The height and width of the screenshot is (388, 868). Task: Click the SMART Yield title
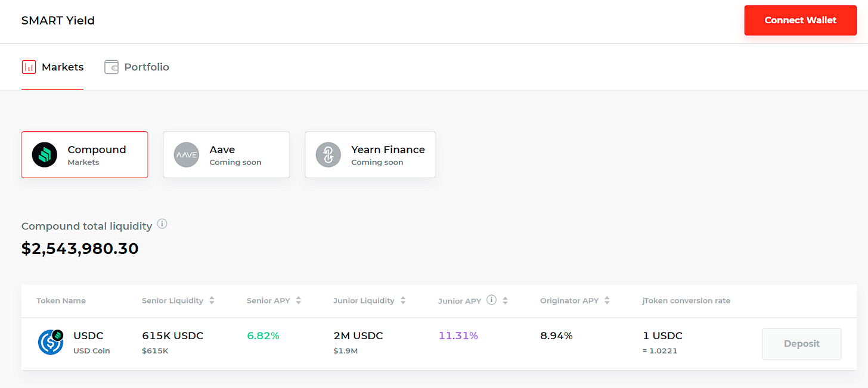click(58, 21)
